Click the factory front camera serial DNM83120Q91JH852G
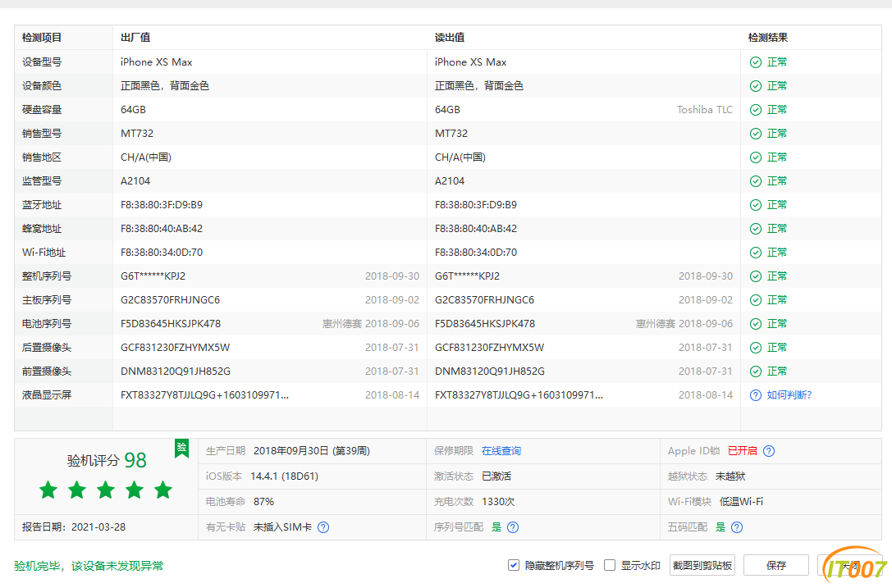The width and height of the screenshot is (892, 588). tap(176, 371)
